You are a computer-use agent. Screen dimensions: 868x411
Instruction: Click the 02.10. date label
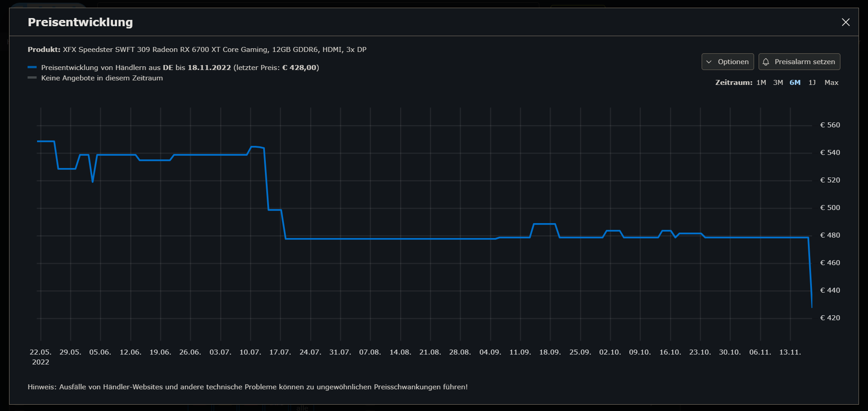610,352
